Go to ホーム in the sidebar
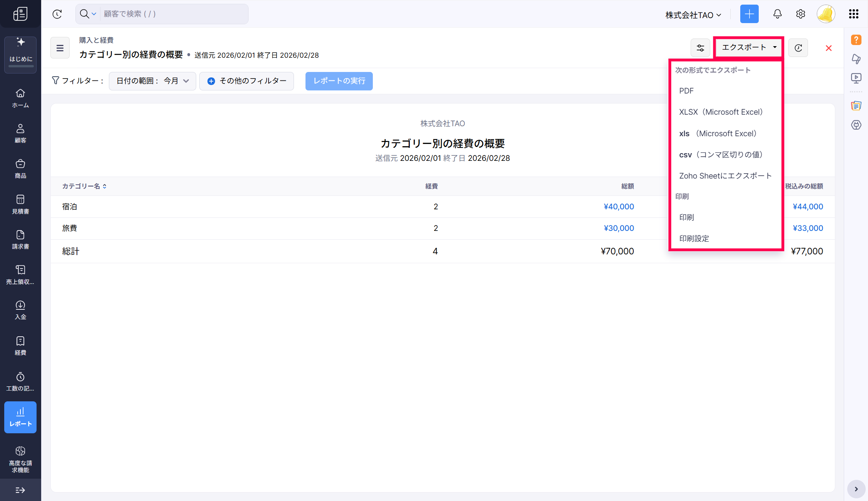This screenshot has width=868, height=501. pyautogui.click(x=20, y=98)
